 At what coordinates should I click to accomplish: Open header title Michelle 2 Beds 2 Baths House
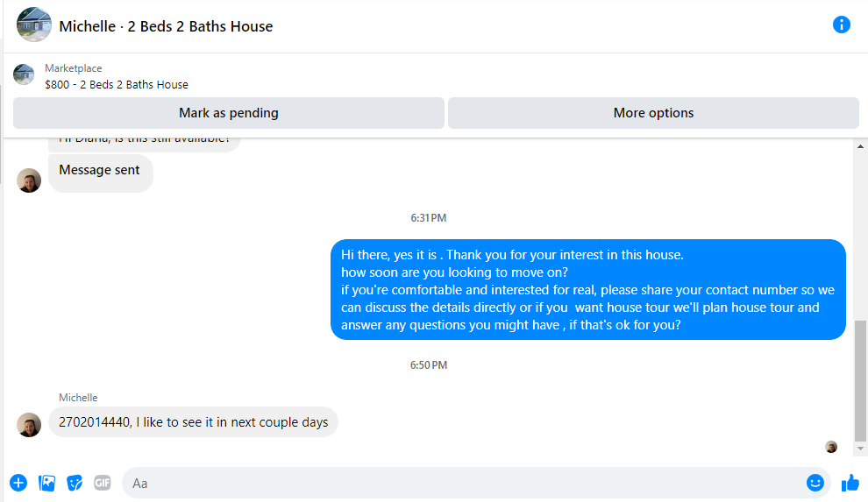[x=166, y=26]
